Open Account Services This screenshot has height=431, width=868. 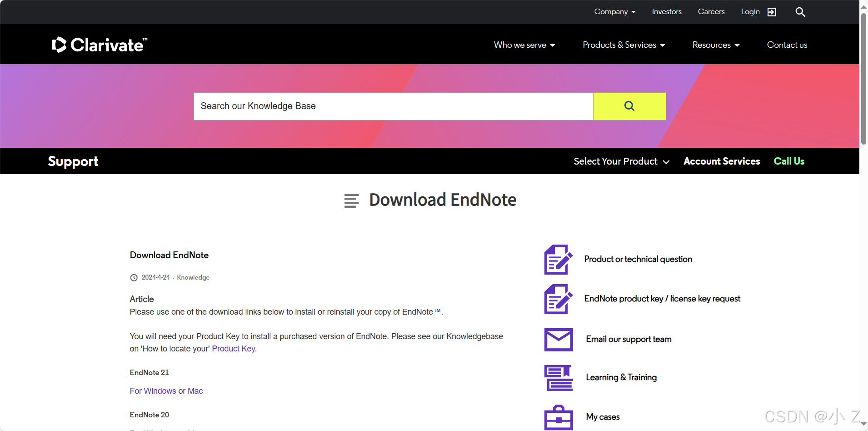722,161
